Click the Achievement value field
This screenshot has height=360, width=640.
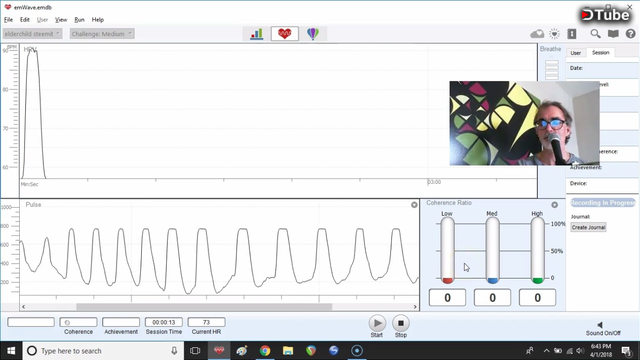[x=121, y=322]
